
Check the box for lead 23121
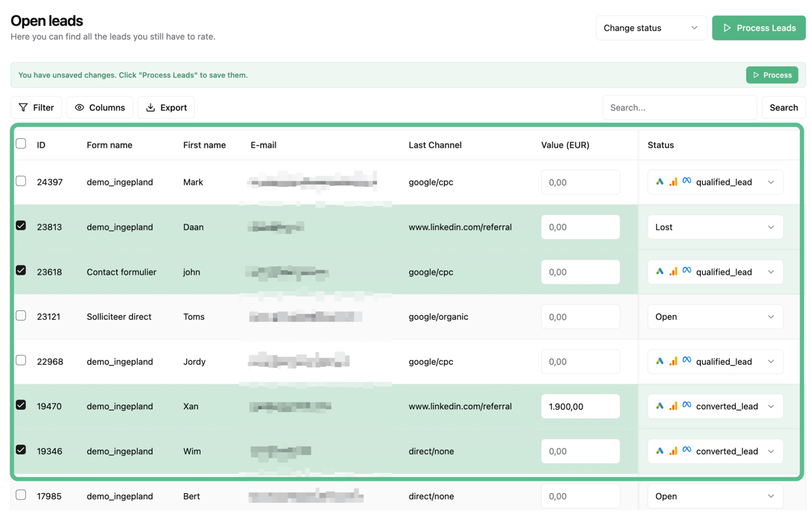click(21, 315)
